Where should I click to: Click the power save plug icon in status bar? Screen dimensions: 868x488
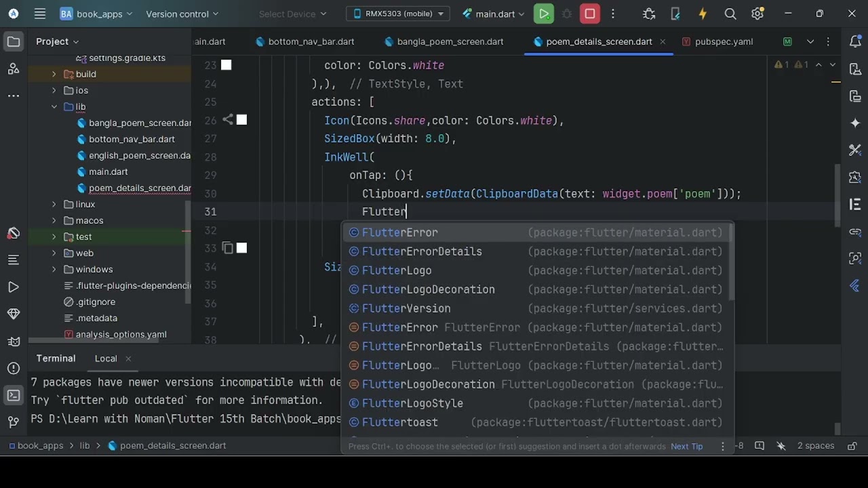(781, 446)
